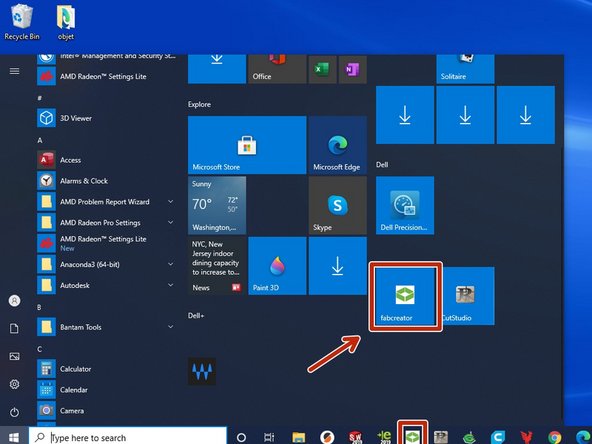Open the Microsoft Store tile

coord(247,145)
